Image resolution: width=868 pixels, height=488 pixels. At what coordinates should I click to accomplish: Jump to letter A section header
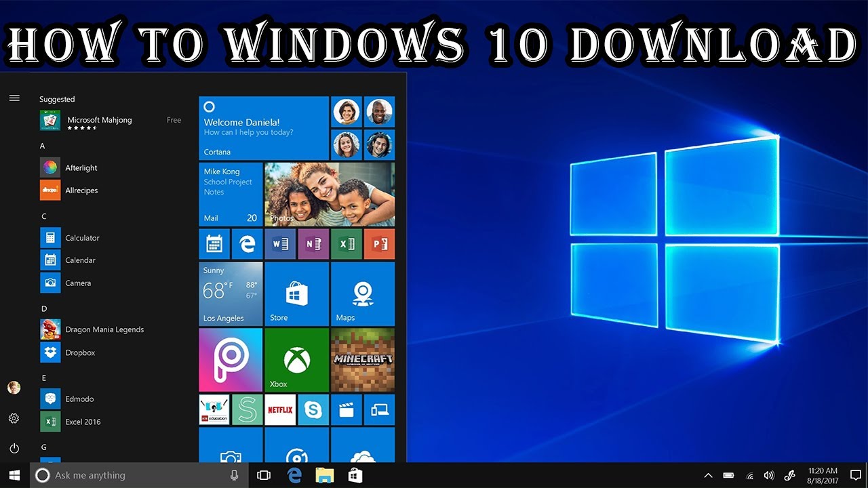point(42,146)
